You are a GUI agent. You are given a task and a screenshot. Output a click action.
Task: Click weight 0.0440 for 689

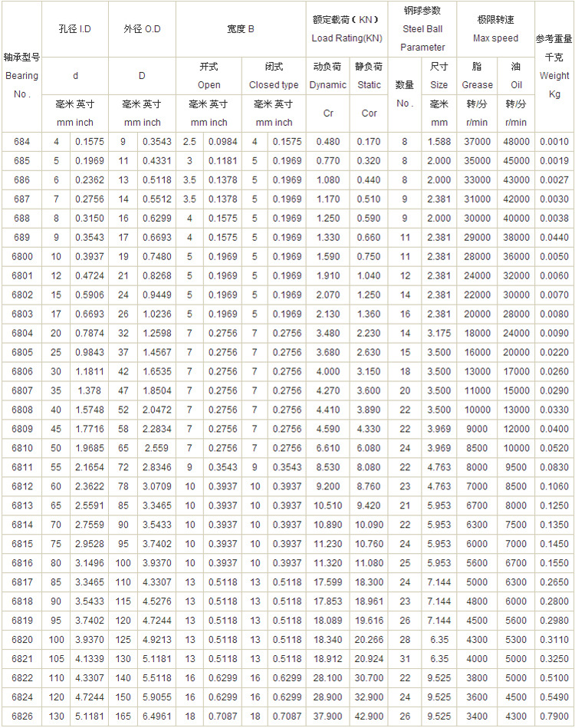tap(554, 237)
